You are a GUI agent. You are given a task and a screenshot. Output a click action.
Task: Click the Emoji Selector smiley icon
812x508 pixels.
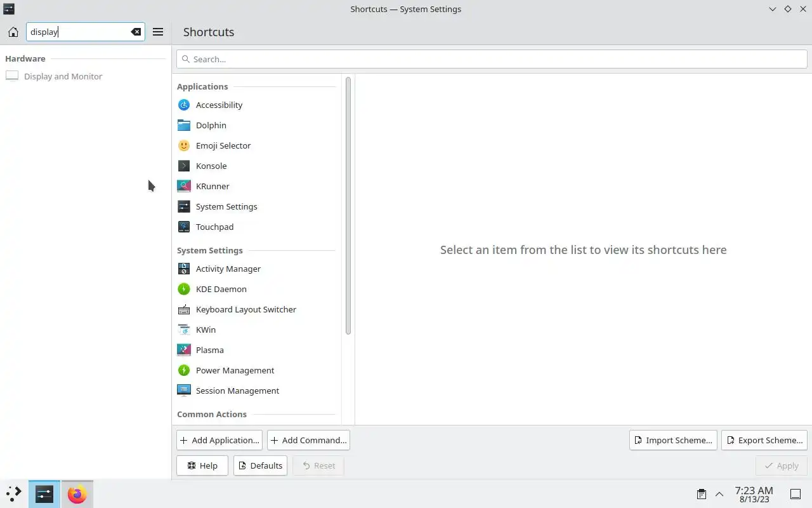[184, 145]
